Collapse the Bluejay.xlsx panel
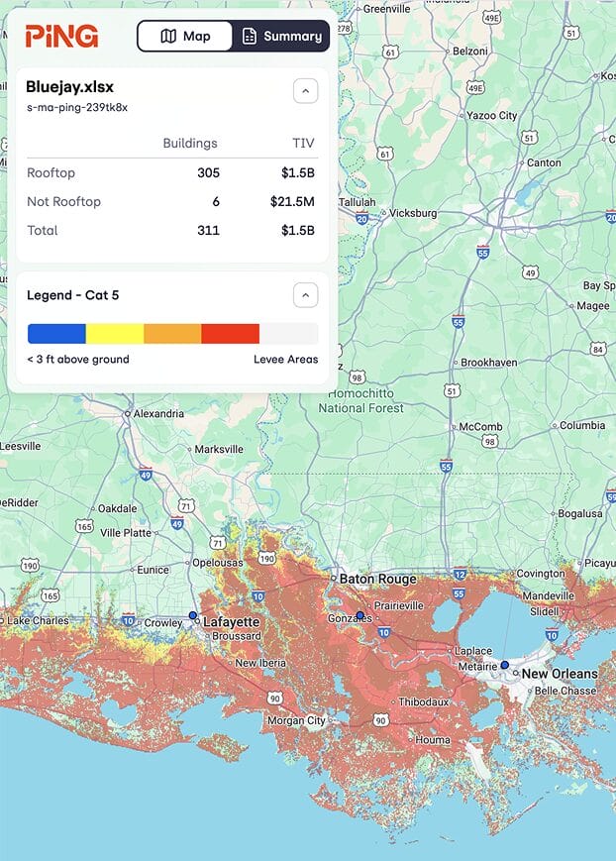Viewport: 616px width, 861px height. click(x=305, y=91)
